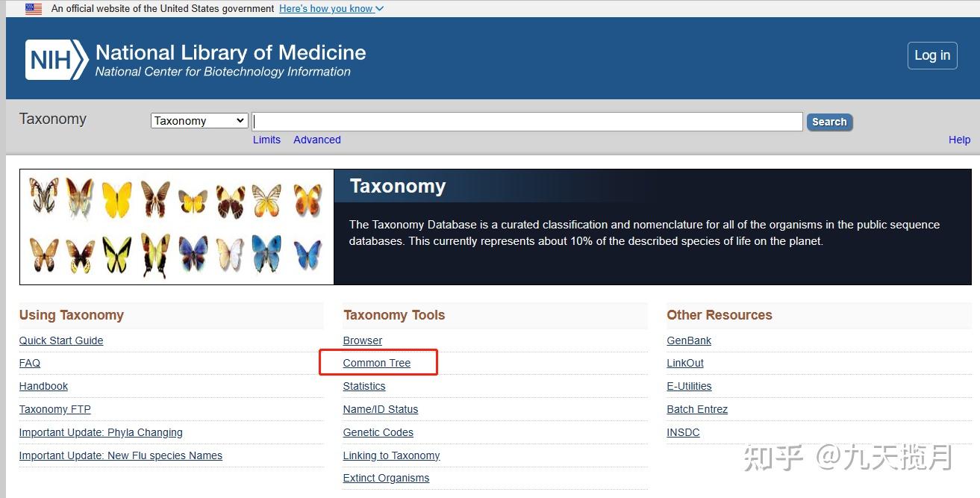
Task: Open the Advanced search link
Action: click(x=316, y=140)
